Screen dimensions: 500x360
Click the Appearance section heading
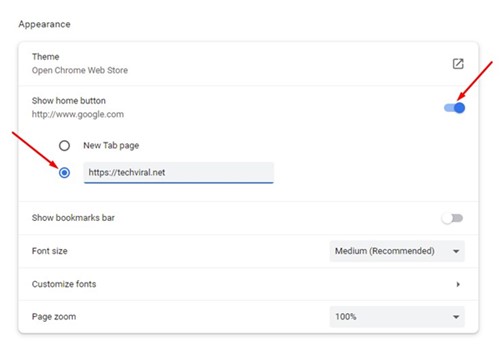44,24
